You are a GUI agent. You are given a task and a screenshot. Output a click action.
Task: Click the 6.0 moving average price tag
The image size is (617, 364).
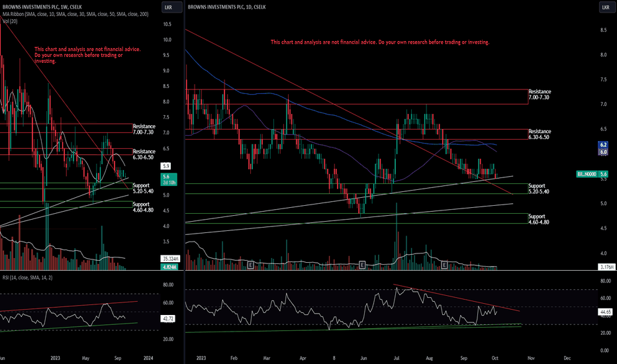[604, 152]
